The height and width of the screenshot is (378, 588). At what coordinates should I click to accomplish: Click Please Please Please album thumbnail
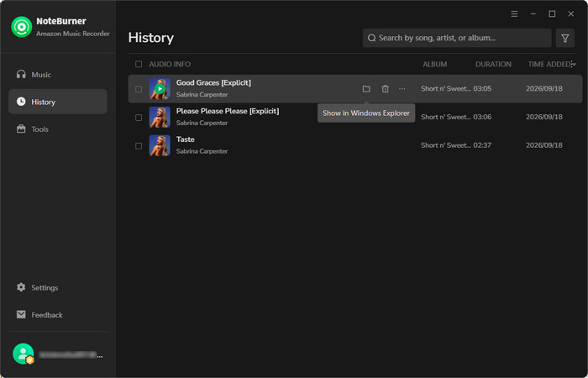click(x=160, y=117)
